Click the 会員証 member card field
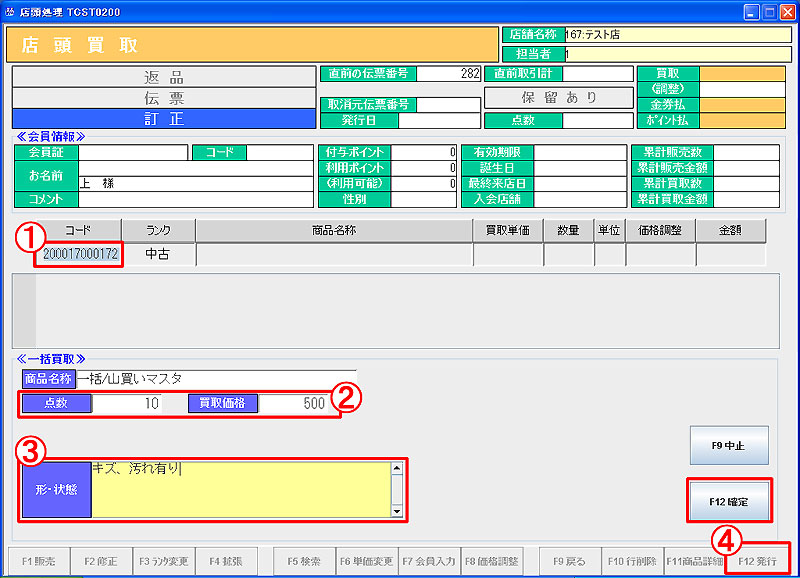Viewport: 800px width, 578px height. [133, 153]
